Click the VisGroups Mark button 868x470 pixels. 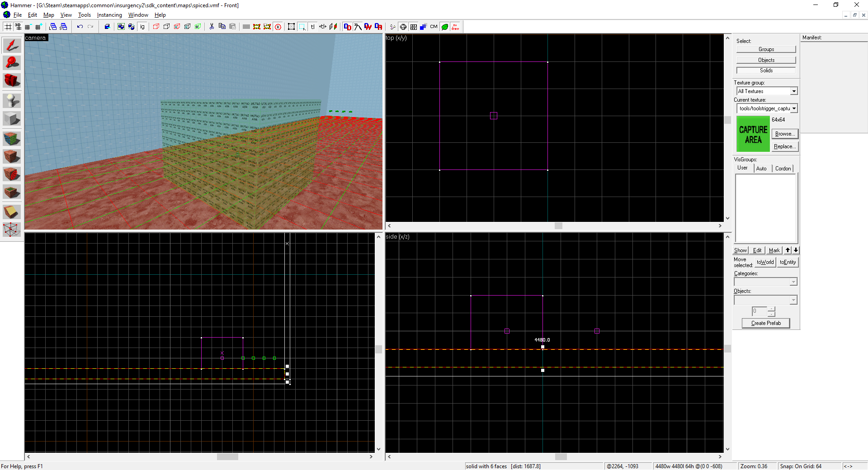pos(774,250)
